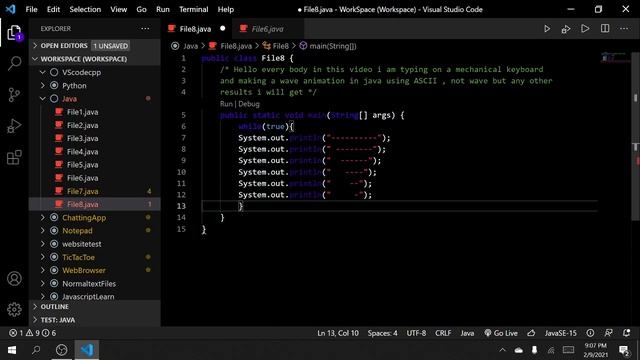Viewport: 640px width, 360px height.
Task: Switch to the File6.java tab
Action: click(268, 29)
